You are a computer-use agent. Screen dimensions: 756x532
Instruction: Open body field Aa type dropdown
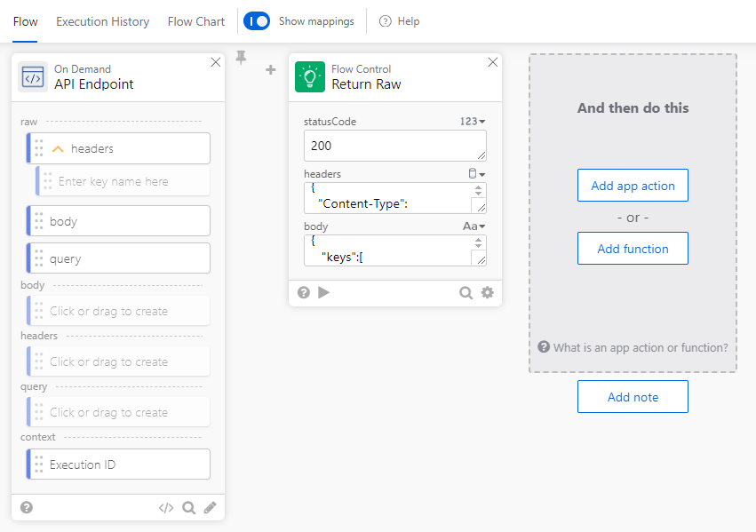[x=474, y=226]
